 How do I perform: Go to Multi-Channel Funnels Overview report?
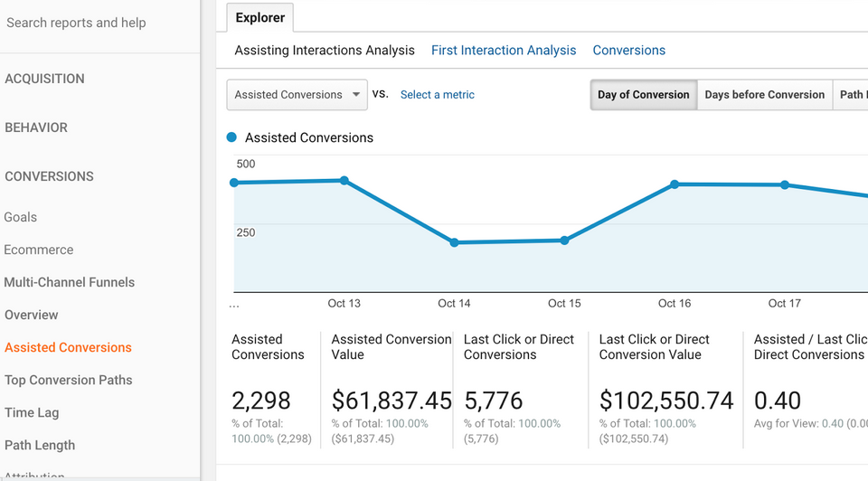[x=32, y=315]
